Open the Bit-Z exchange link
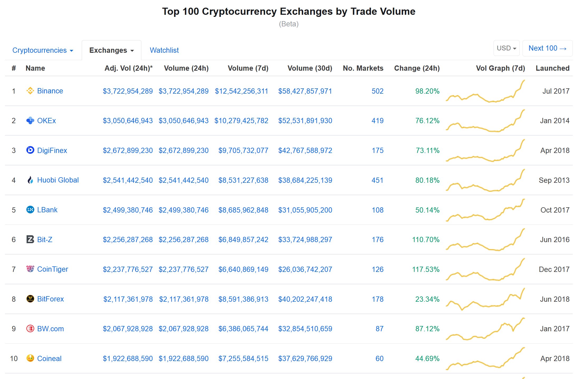The height and width of the screenshot is (379, 588). click(45, 239)
